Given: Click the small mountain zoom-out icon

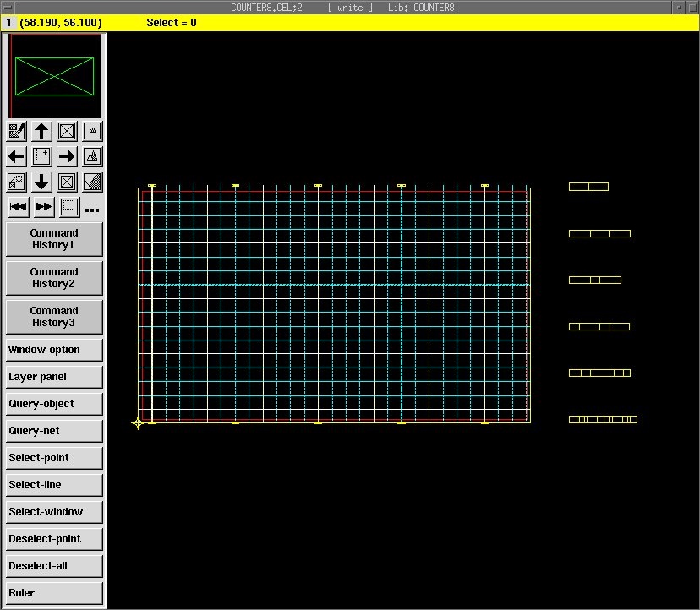Looking at the screenshot, I should (92, 131).
